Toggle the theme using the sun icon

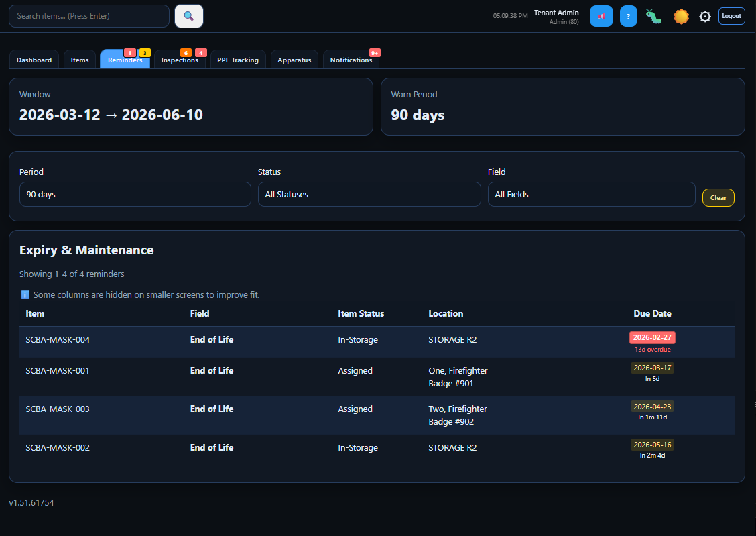tap(681, 15)
